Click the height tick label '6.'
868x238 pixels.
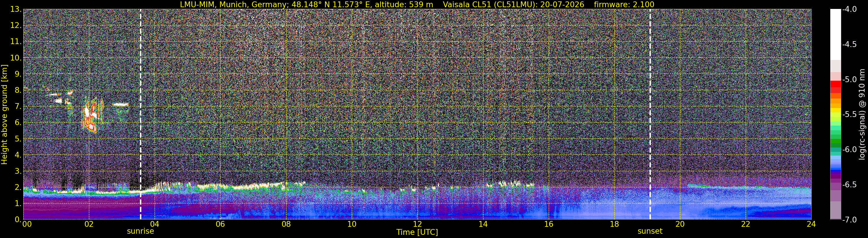[18, 123]
